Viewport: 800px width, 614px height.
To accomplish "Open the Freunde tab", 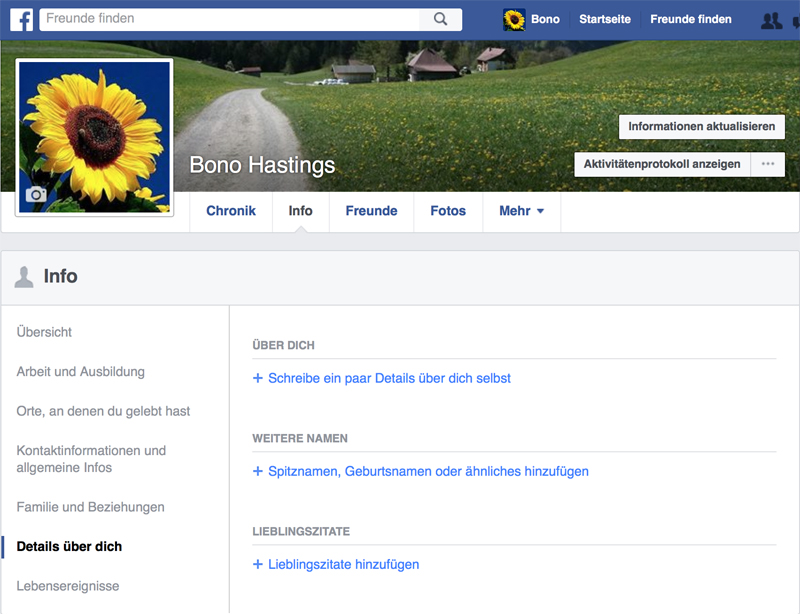I will click(x=371, y=211).
